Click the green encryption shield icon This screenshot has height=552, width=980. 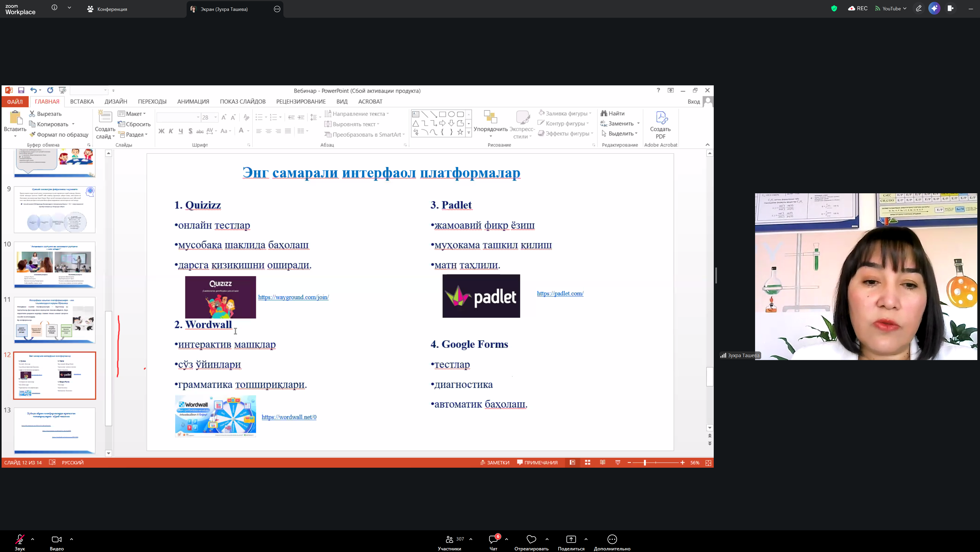tap(834, 8)
